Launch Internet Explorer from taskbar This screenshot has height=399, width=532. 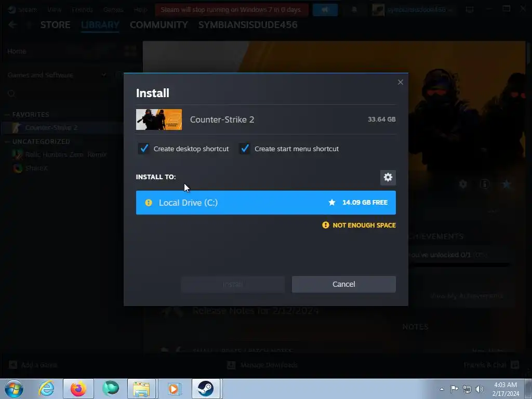click(46, 389)
